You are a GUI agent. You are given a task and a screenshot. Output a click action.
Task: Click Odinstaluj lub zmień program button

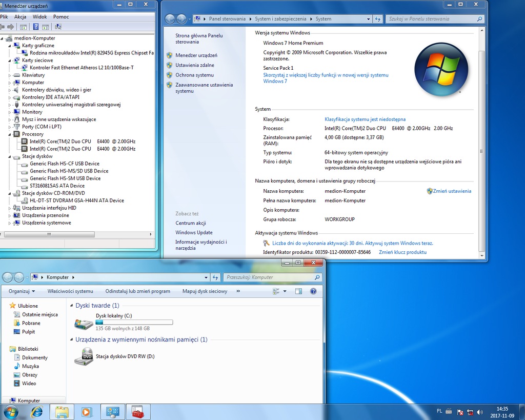(137, 291)
